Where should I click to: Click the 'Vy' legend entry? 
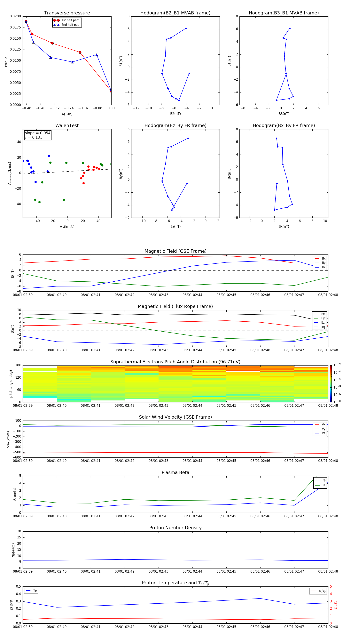point(320,429)
